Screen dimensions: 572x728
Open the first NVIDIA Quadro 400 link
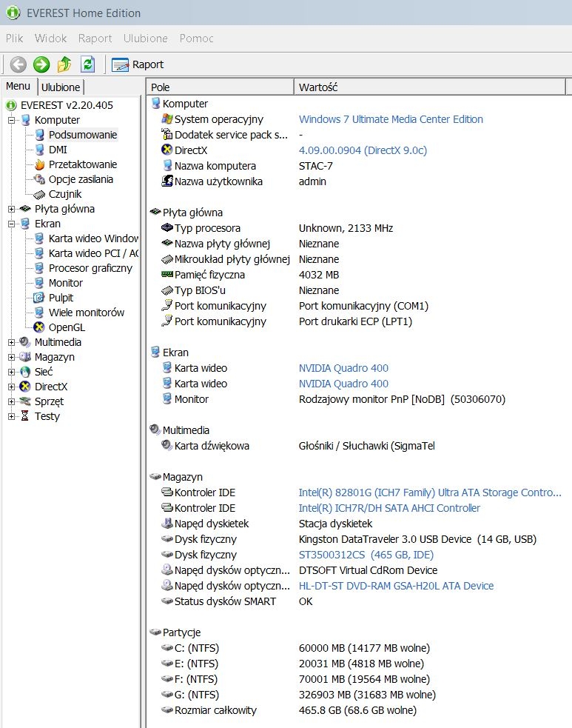343,368
